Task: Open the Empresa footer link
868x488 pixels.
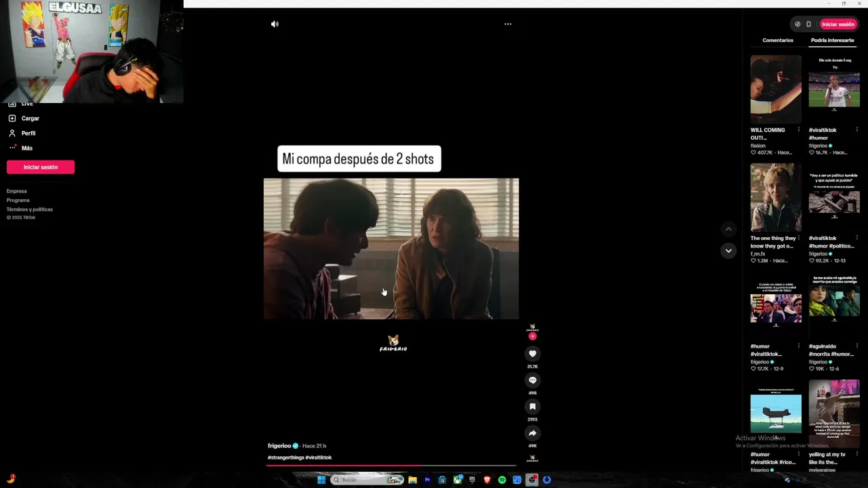Action: pos(17,191)
